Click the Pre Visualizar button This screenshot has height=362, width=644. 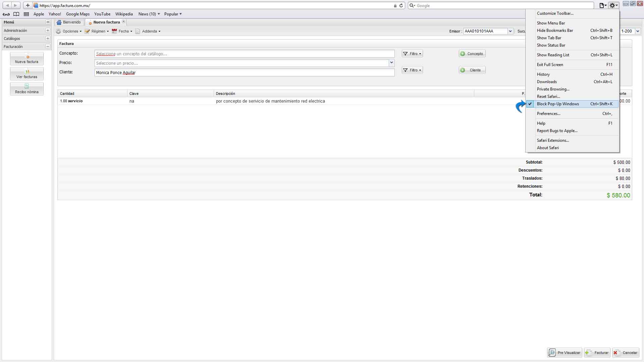pyautogui.click(x=565, y=353)
